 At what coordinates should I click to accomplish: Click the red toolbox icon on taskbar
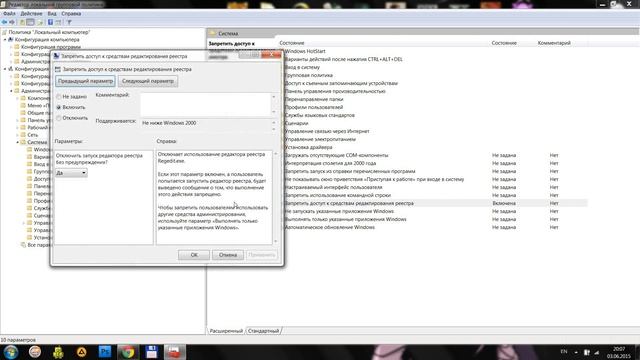(175, 352)
